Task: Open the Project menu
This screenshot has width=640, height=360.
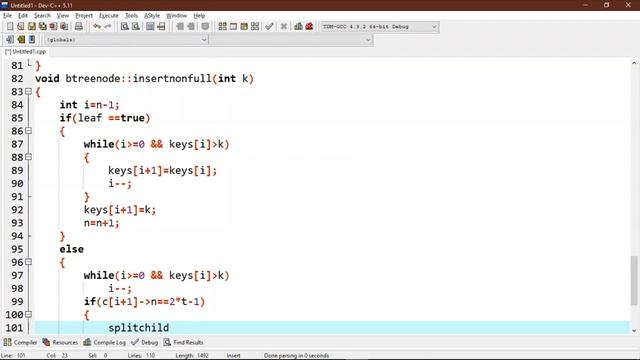Action: pos(84,16)
